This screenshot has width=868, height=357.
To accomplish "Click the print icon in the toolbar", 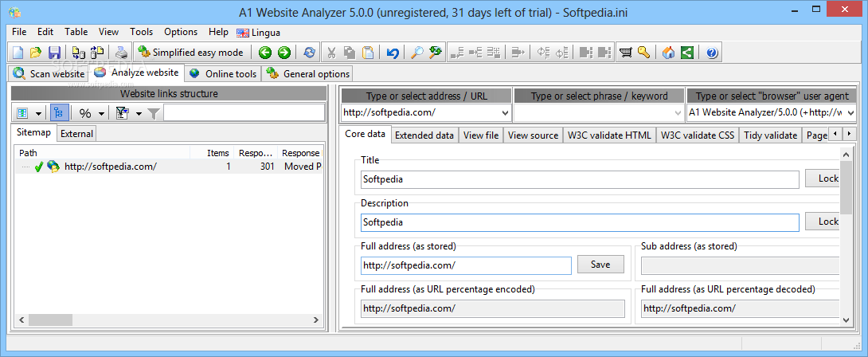I will coord(122,53).
